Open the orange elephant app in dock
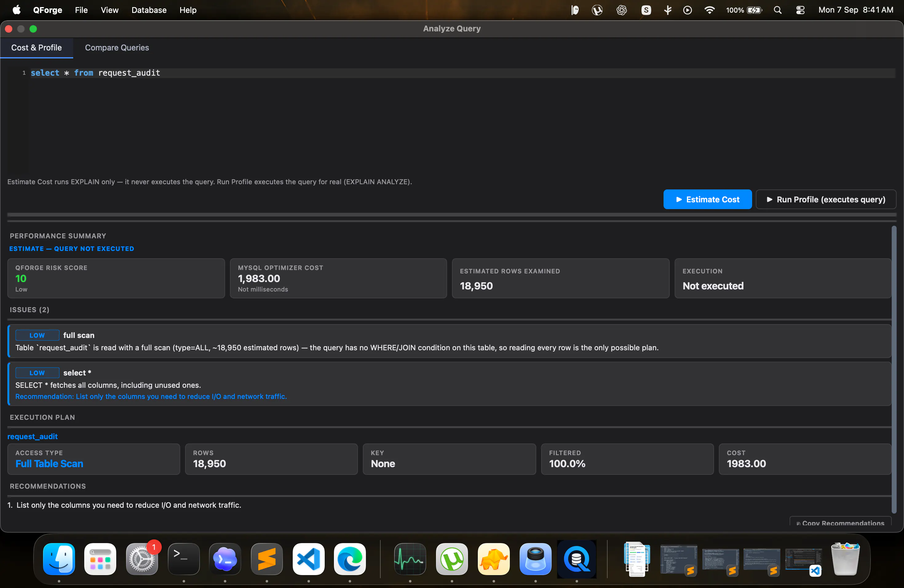Screen dimensions: 904x588 [x=494, y=559]
